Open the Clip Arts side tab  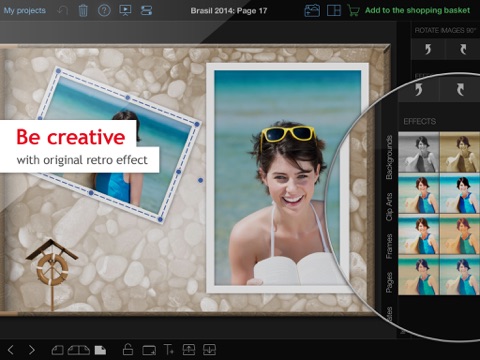pos(389,207)
